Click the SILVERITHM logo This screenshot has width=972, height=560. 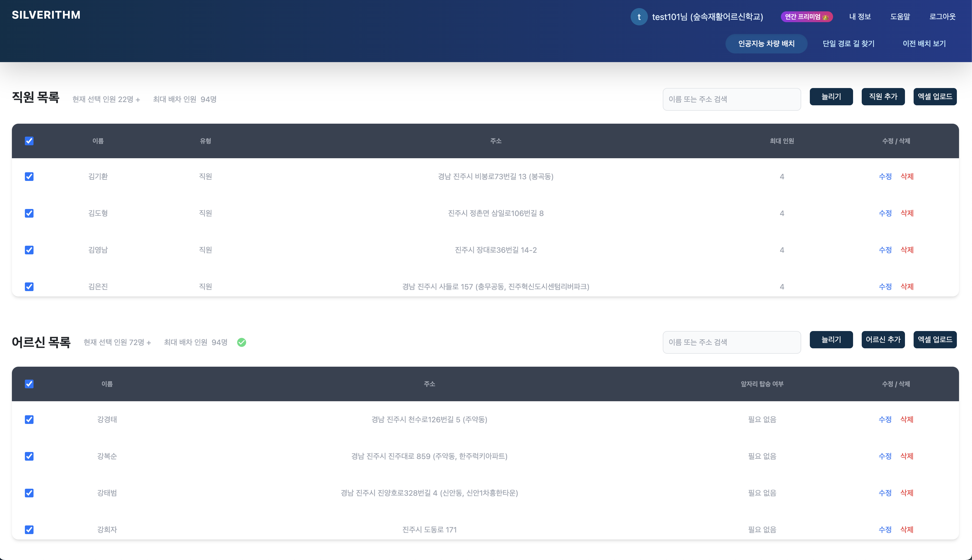tap(46, 15)
